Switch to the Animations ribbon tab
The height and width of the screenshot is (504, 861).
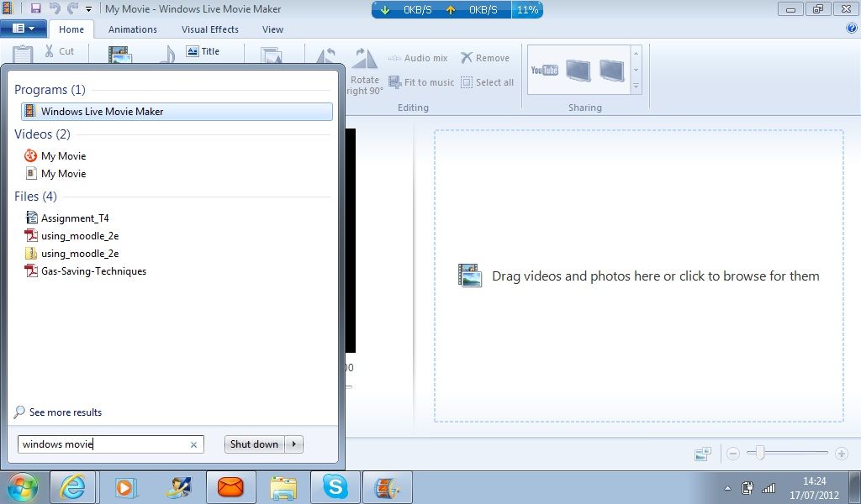(x=132, y=29)
